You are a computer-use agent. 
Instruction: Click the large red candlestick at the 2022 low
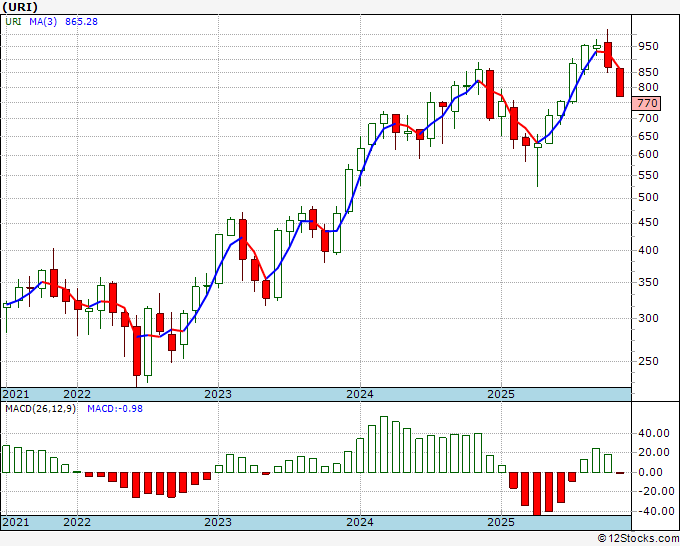click(137, 350)
